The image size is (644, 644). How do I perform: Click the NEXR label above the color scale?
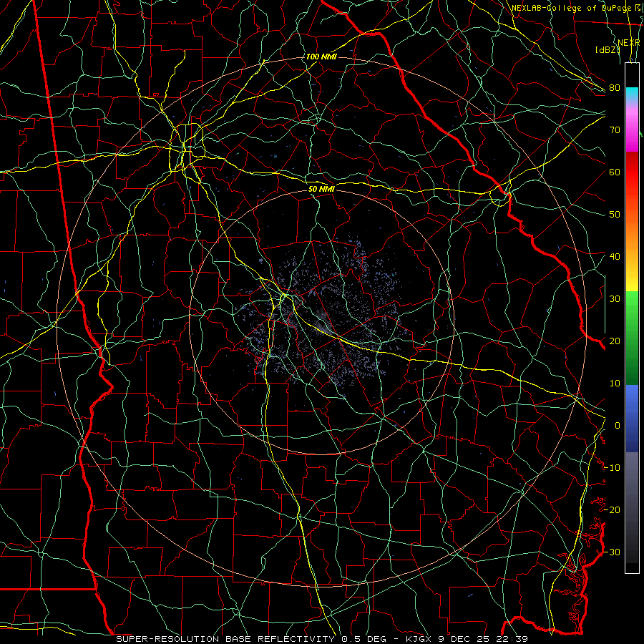[x=629, y=43]
